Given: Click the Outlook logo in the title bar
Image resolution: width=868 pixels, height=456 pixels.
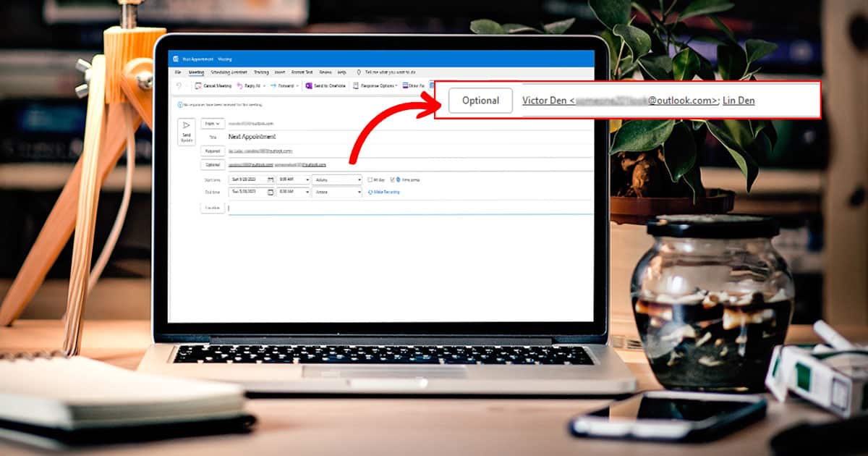Looking at the screenshot, I should [175, 59].
